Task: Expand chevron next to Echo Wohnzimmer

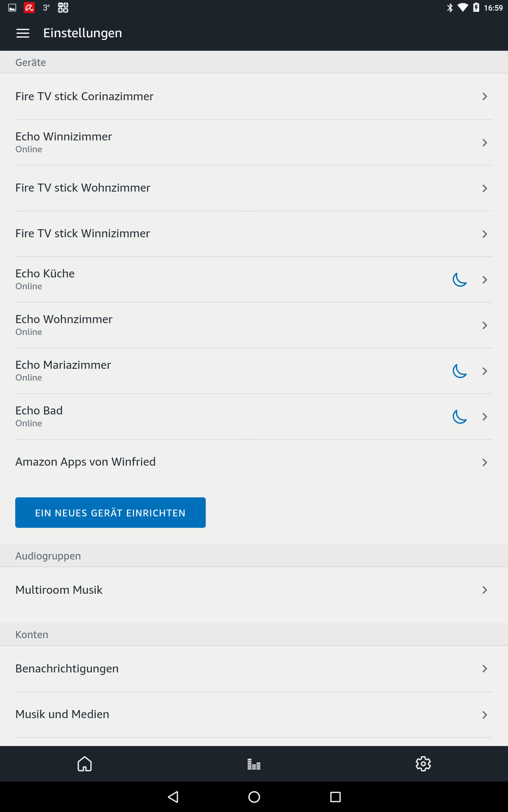Action: point(485,325)
